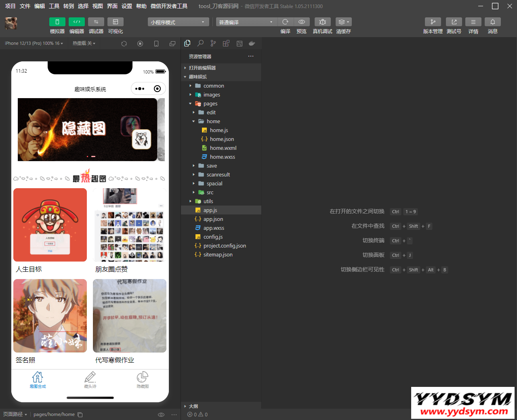Open the 小程序模式 compile mode dropdown
The height and width of the screenshot is (420, 517).
tap(178, 22)
